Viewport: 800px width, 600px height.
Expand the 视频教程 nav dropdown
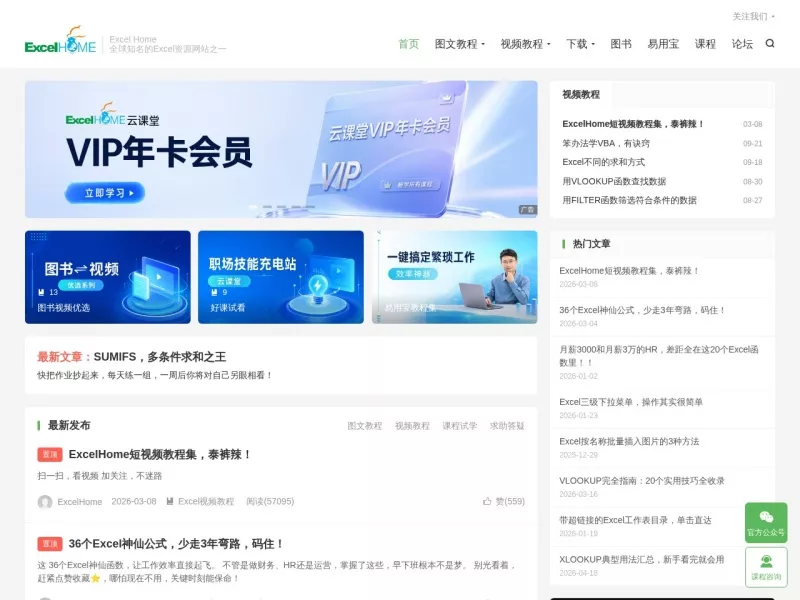coord(526,44)
